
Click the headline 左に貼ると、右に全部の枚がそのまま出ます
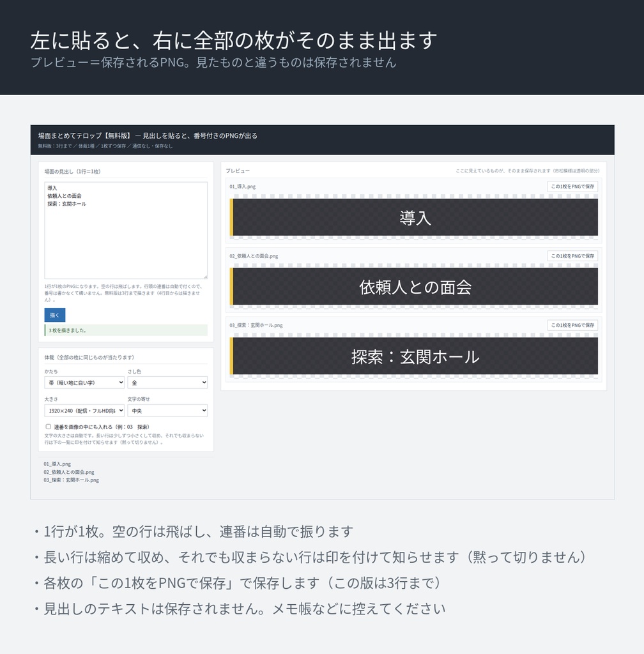(x=234, y=40)
